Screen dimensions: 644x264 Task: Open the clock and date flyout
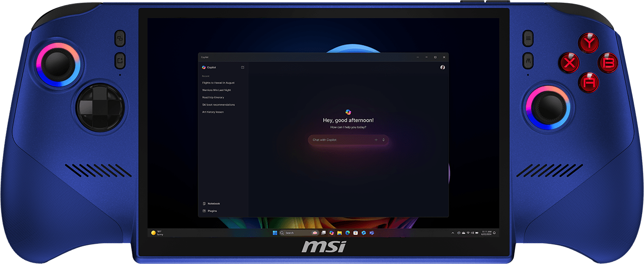[487, 233]
